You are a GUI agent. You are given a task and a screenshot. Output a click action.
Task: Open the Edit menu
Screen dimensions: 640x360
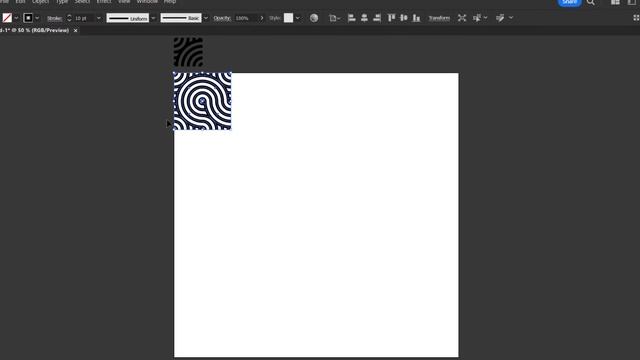click(20, 2)
